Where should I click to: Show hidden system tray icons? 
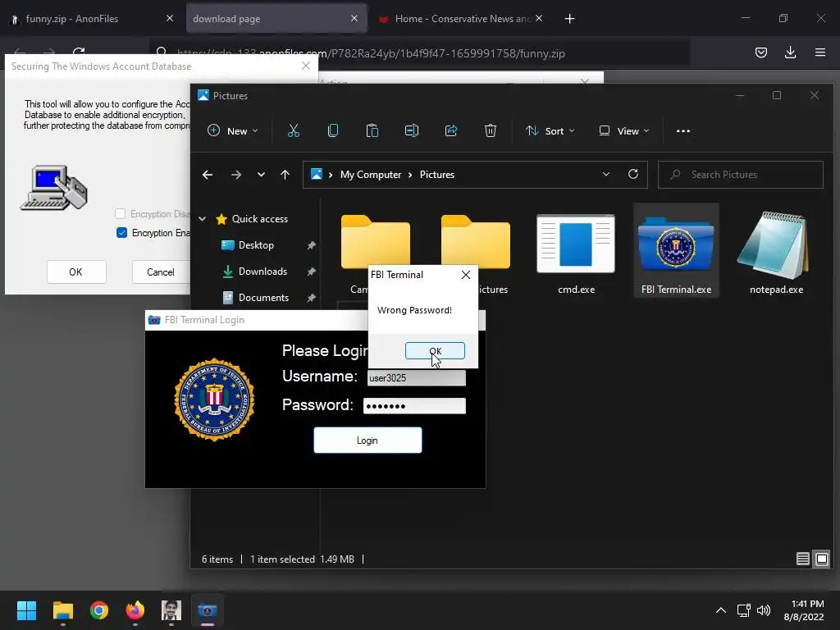[721, 610]
